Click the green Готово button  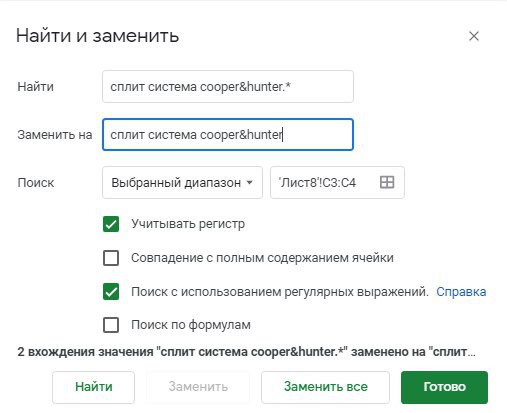click(x=444, y=387)
